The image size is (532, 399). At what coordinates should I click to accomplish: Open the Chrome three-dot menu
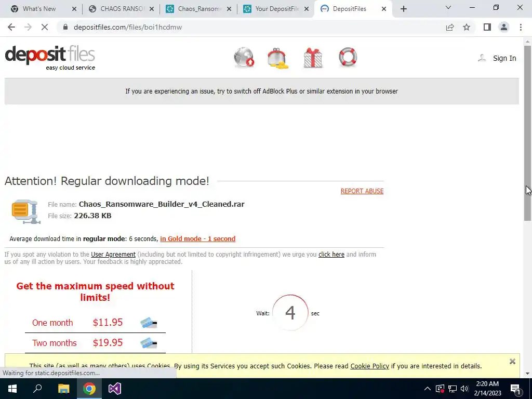521,27
